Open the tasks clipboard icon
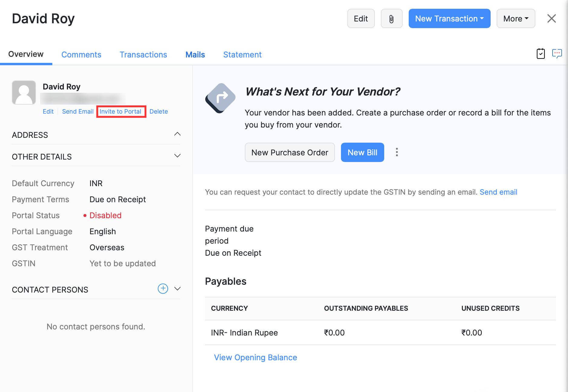 540,54
